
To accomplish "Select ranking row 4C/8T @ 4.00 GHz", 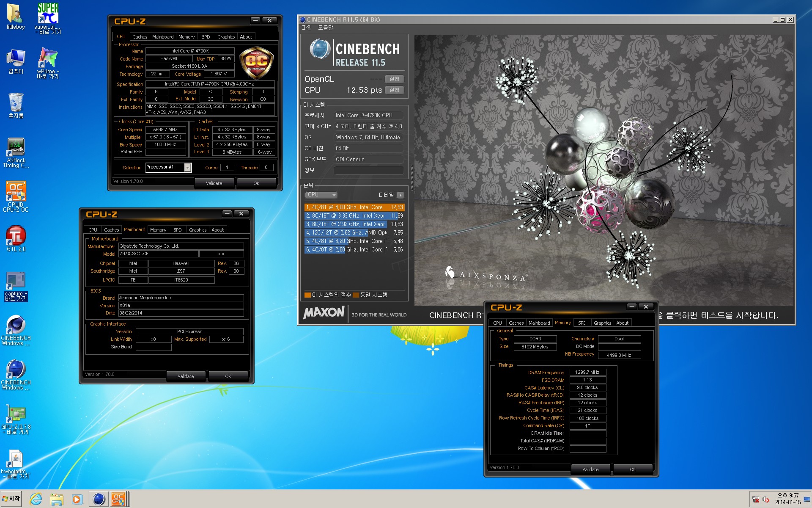I will click(354, 207).
